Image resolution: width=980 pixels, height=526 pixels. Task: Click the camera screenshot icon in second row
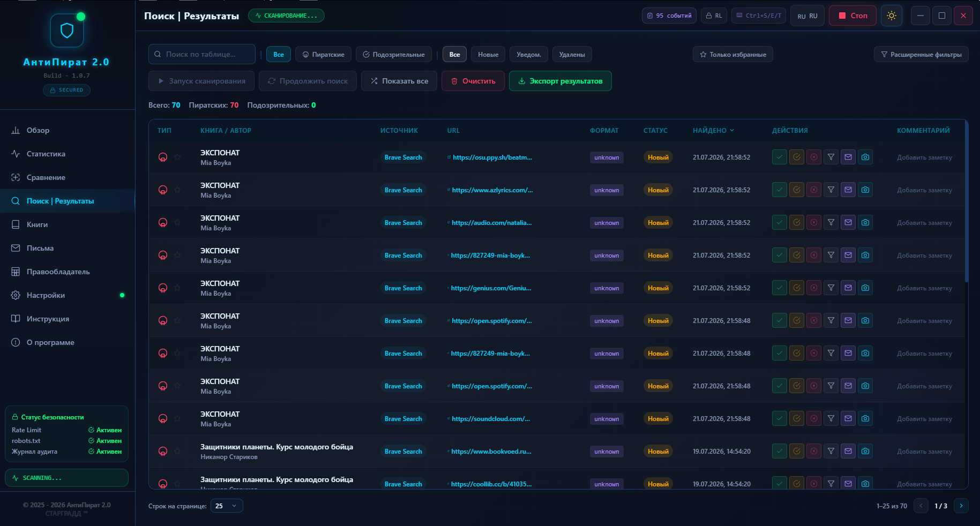pyautogui.click(x=865, y=190)
